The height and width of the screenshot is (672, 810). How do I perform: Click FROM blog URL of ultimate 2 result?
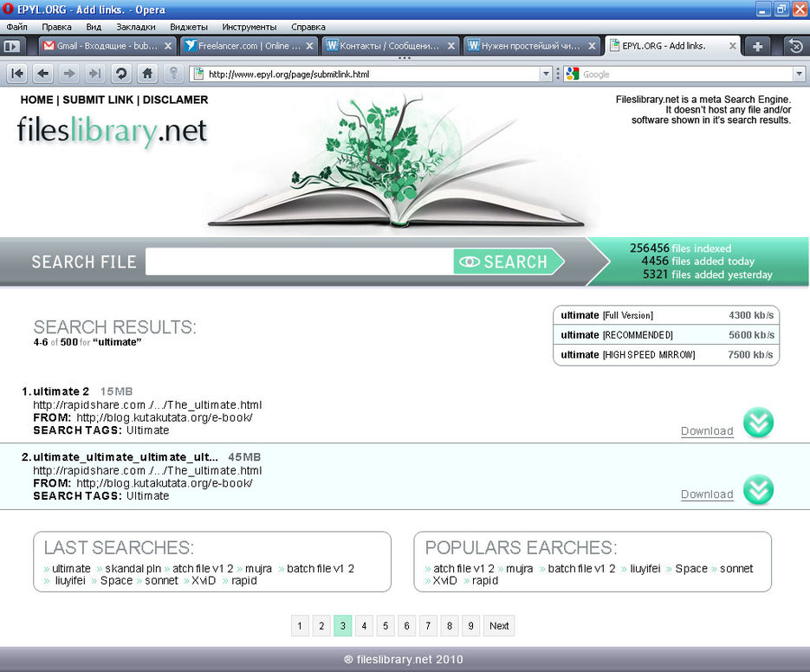(x=165, y=417)
